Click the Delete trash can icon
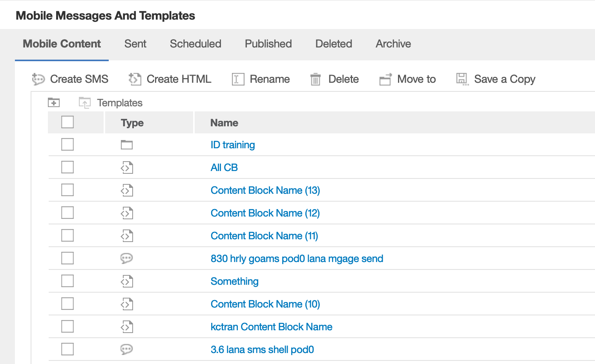This screenshot has height=364, width=595. coord(316,79)
